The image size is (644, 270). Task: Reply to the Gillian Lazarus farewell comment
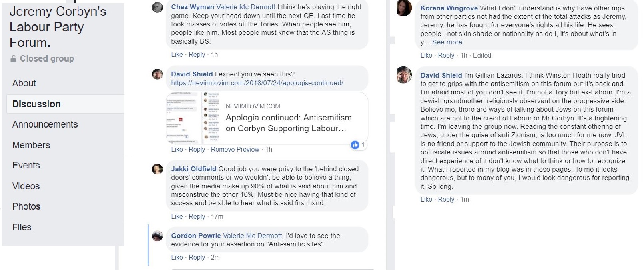pyautogui.click(x=446, y=199)
